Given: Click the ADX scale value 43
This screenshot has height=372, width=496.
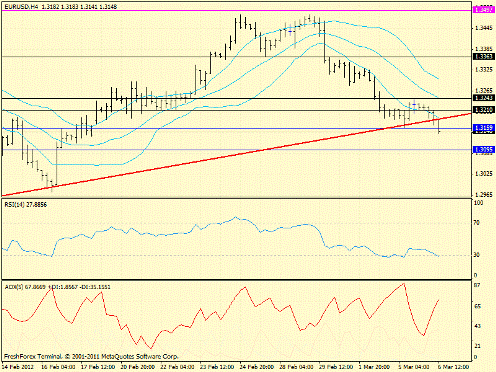Looking at the screenshot, I should (x=477, y=326).
